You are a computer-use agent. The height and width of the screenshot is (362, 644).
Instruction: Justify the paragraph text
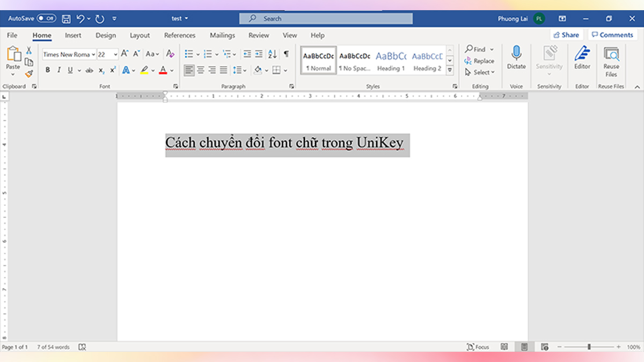coord(223,70)
